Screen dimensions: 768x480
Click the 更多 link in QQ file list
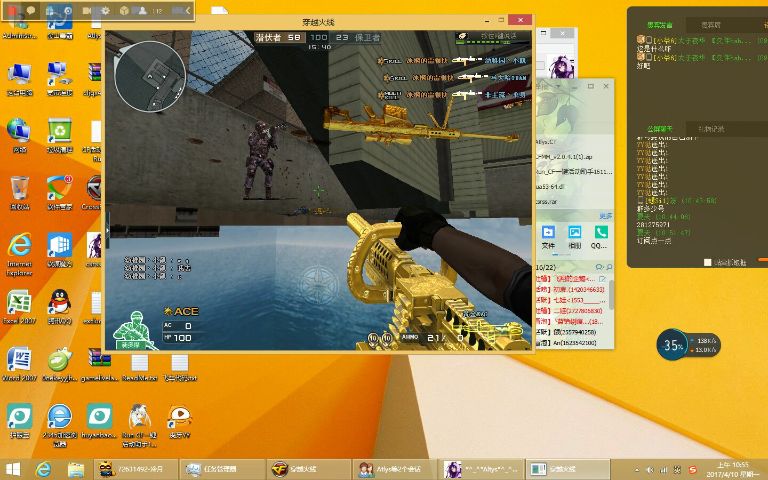click(605, 216)
